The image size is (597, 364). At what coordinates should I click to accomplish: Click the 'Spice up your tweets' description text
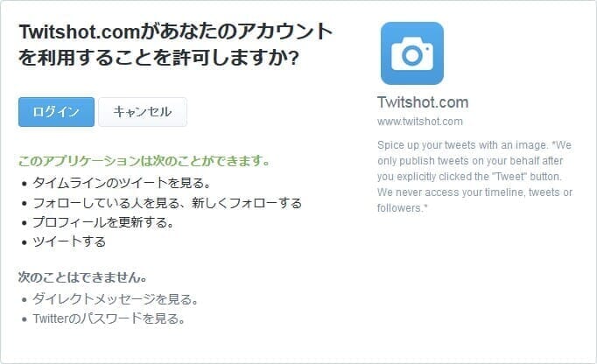tap(474, 177)
